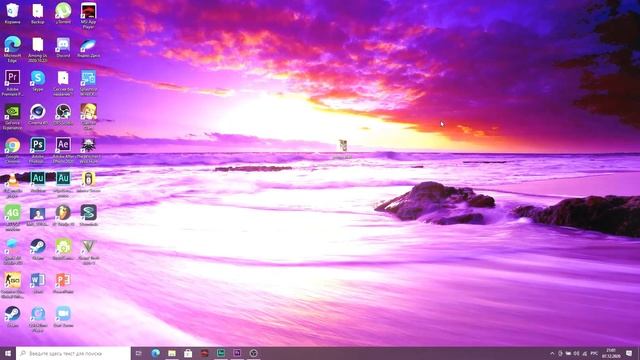Launch the OBS Studio desktop shortcut
The height and width of the screenshot is (360, 640).
pos(63,112)
